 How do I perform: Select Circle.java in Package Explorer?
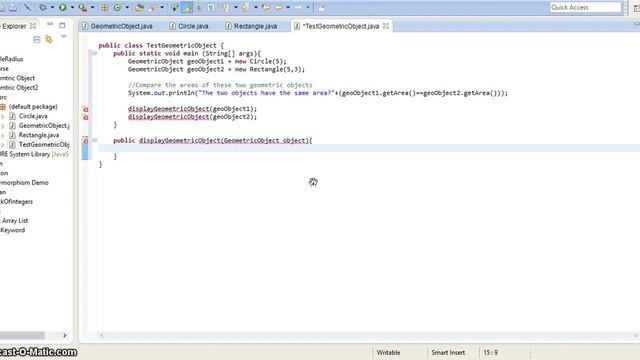pyautogui.click(x=33, y=116)
